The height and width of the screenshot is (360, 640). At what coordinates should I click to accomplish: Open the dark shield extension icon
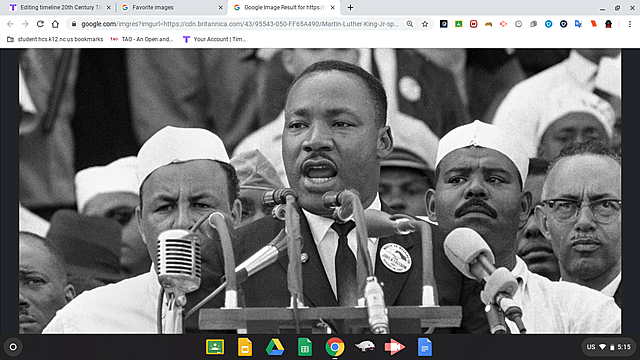tap(564, 24)
